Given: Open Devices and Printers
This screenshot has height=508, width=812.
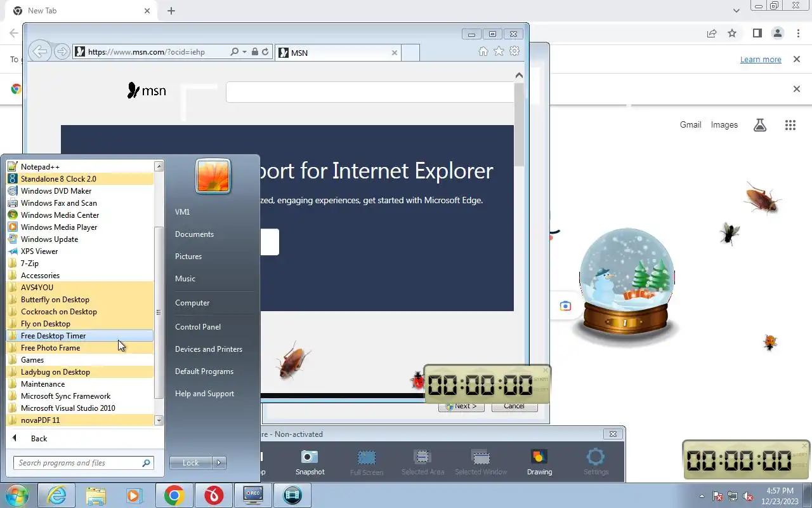Looking at the screenshot, I should (209, 349).
